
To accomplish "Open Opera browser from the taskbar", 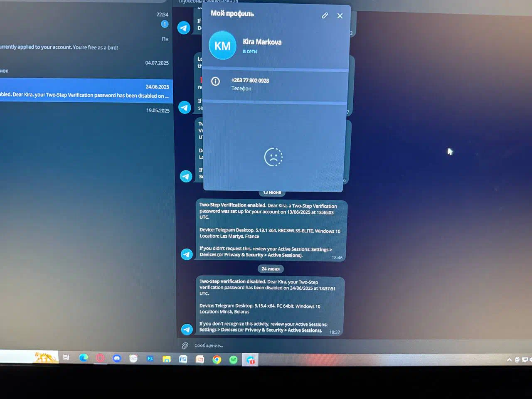I will [x=100, y=358].
